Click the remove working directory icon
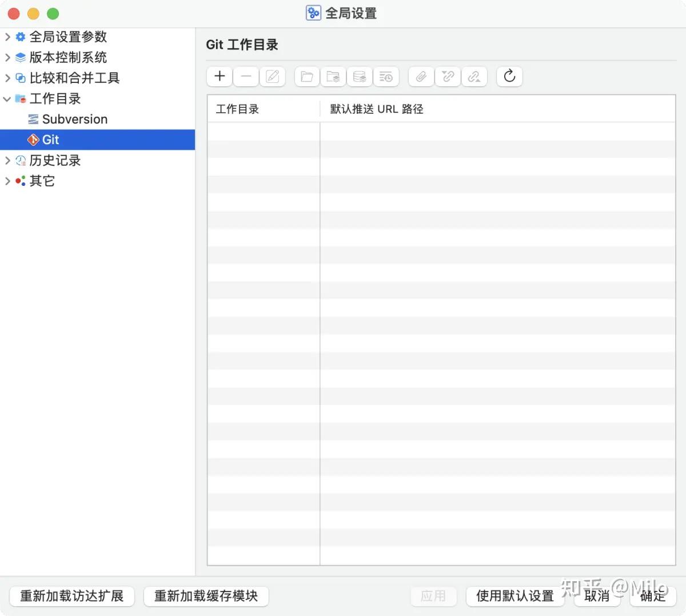The height and width of the screenshot is (616, 686). point(246,76)
